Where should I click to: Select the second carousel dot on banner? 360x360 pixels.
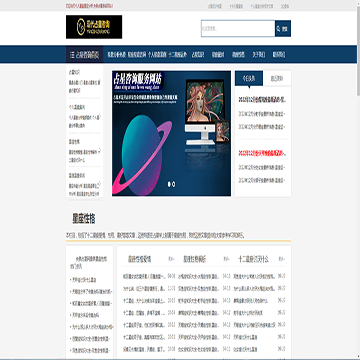click(174, 184)
